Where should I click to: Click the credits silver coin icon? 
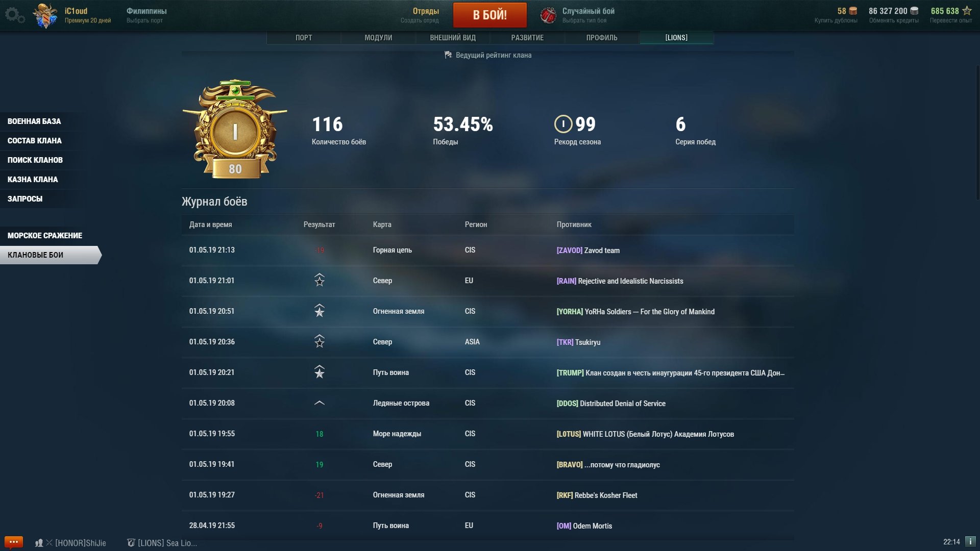click(914, 11)
